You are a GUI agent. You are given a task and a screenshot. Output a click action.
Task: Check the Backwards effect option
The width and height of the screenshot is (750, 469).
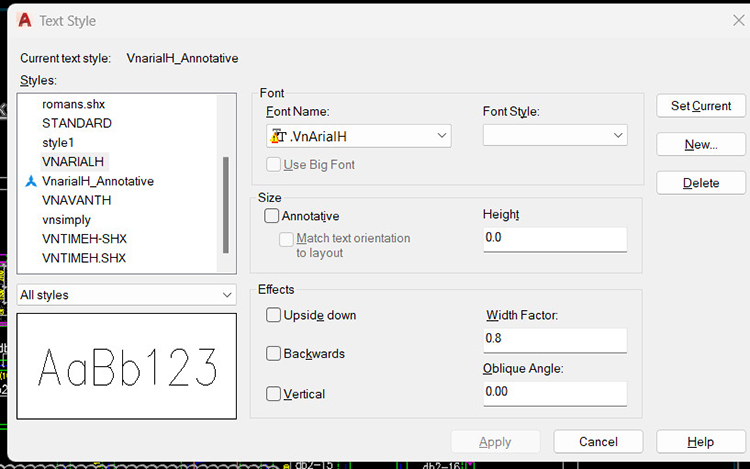(x=273, y=354)
